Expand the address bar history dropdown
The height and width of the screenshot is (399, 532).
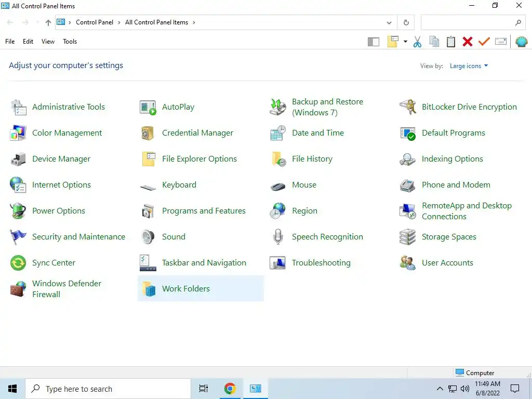point(389,23)
